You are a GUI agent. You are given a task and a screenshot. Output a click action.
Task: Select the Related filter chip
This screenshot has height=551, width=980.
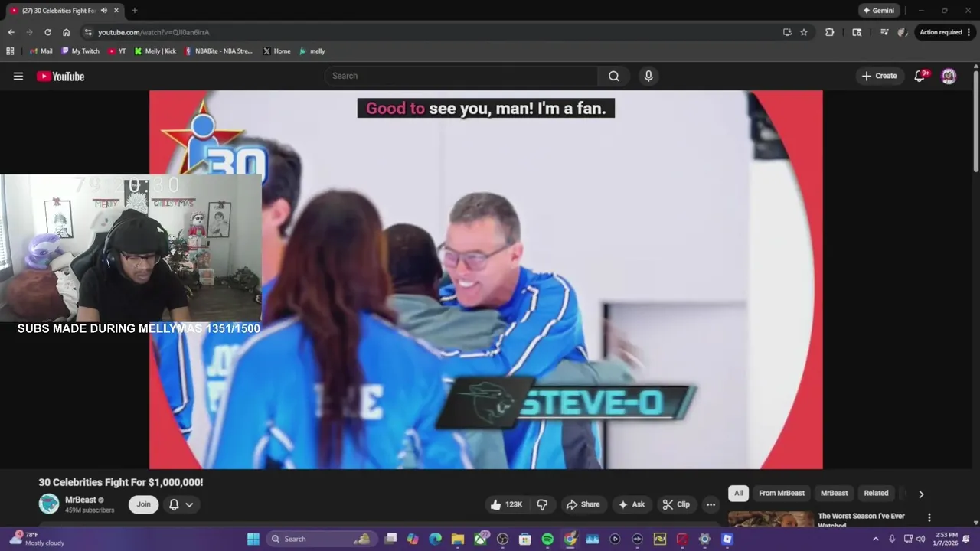pyautogui.click(x=876, y=493)
